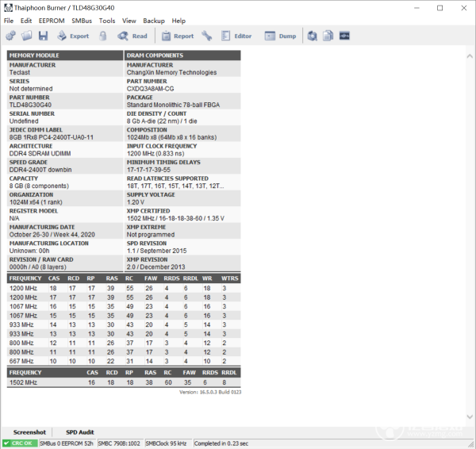Open the File menu
Image resolution: width=476 pixels, height=449 pixels.
(x=9, y=21)
